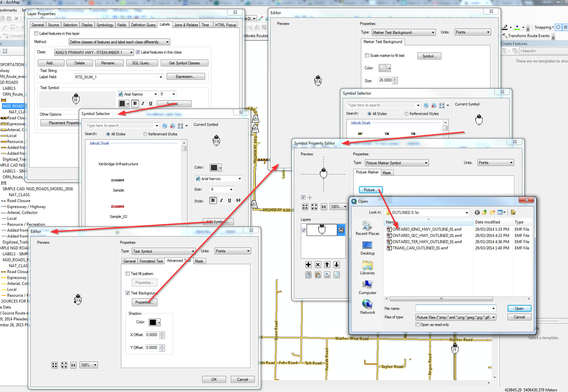The width and height of the screenshot is (568, 392).
Task: Click Open button in Open dialog
Action: pos(519,309)
